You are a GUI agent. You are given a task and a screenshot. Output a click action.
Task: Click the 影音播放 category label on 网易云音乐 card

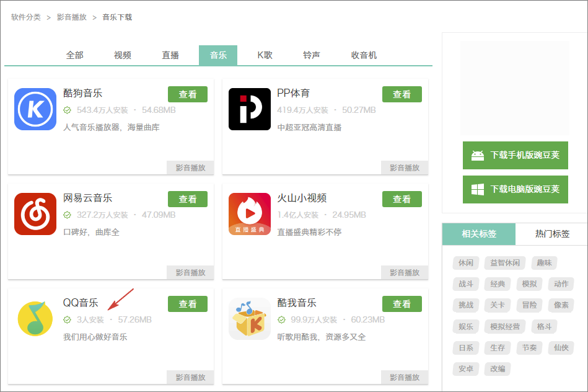(x=190, y=272)
